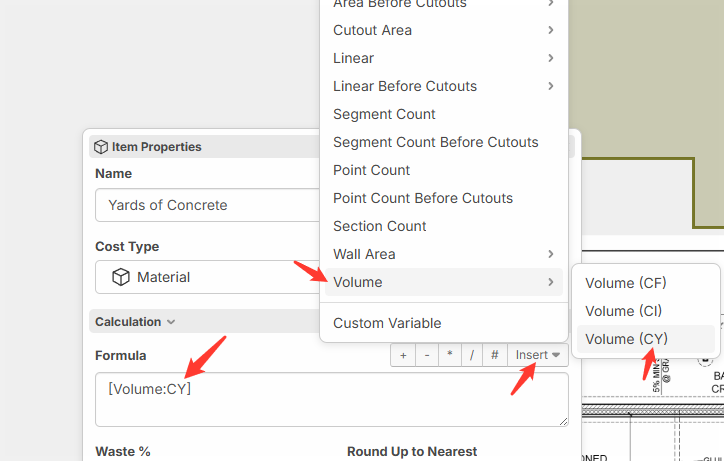Insert Volume (CF) variable

coord(646,283)
